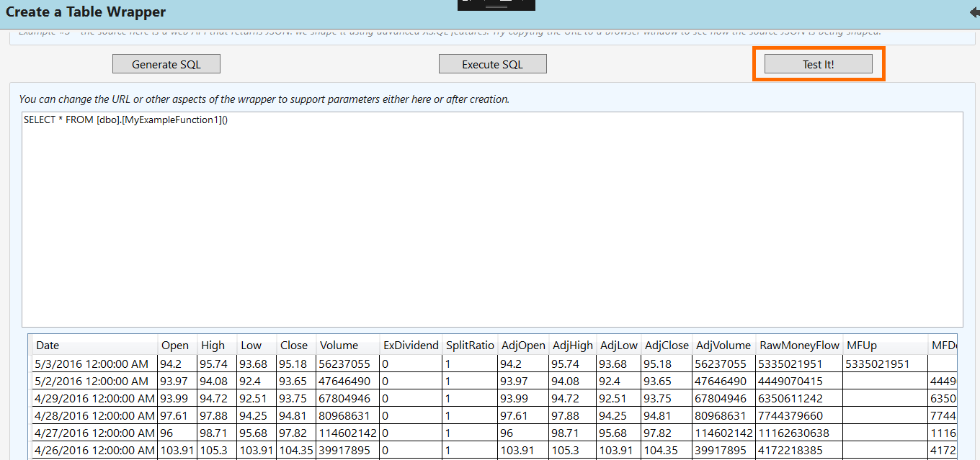Select date cell 4/26/2016 12:00:00 AM
Screen dimensions: 980x460
[x=95, y=450]
